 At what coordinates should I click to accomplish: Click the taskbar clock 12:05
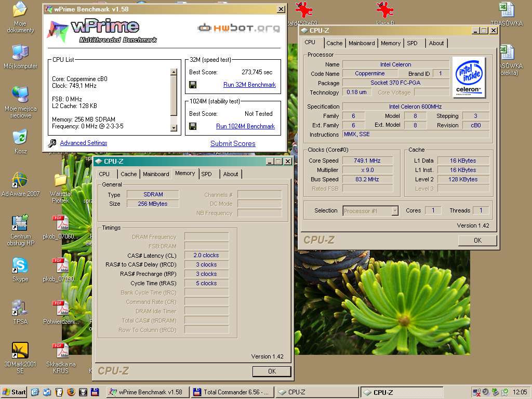(520, 392)
